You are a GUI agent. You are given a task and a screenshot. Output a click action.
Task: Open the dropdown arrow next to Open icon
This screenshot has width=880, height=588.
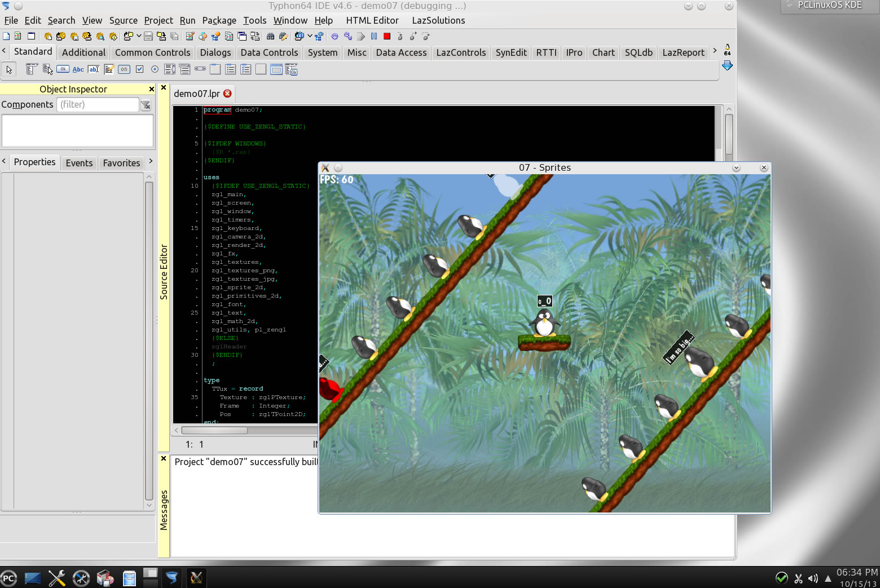(x=139, y=36)
